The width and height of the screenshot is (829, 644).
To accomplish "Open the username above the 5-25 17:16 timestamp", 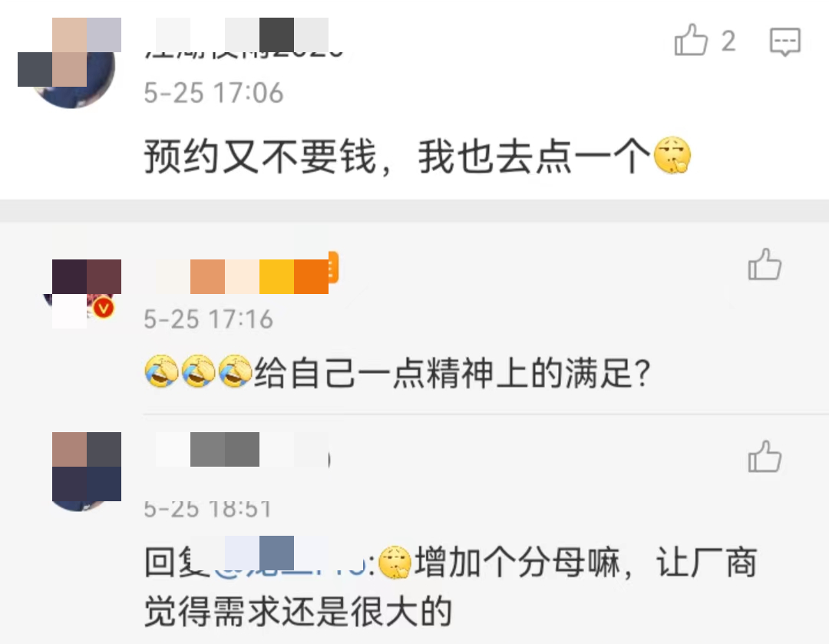I will pyautogui.click(x=242, y=276).
